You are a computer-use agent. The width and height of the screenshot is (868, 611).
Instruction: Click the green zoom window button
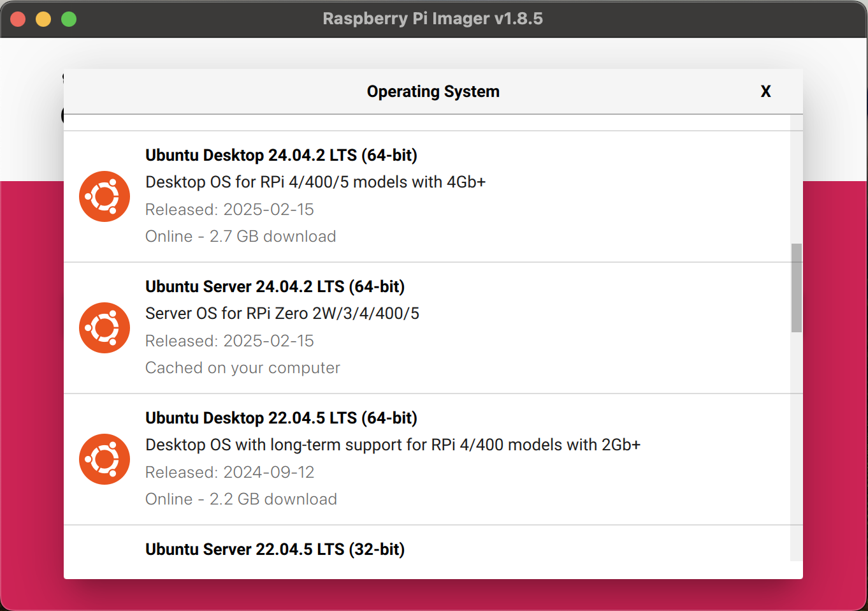coord(69,19)
